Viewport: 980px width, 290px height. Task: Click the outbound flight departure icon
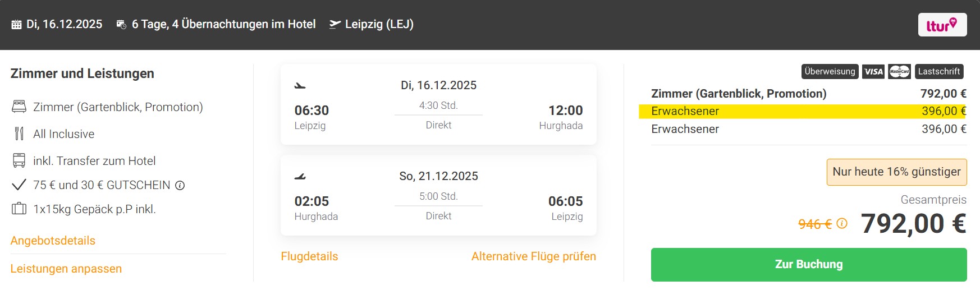[300, 86]
